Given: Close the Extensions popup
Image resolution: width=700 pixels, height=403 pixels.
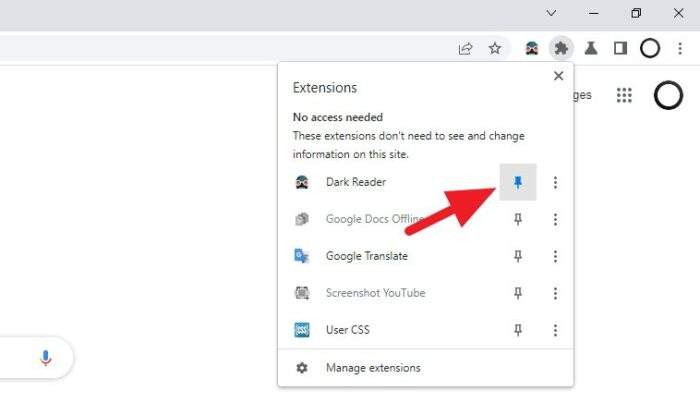Looking at the screenshot, I should coord(558,76).
